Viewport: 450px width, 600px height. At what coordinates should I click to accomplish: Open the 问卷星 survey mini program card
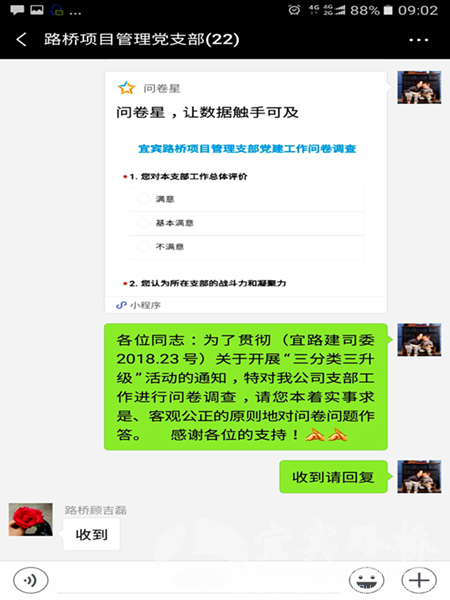tap(246, 192)
